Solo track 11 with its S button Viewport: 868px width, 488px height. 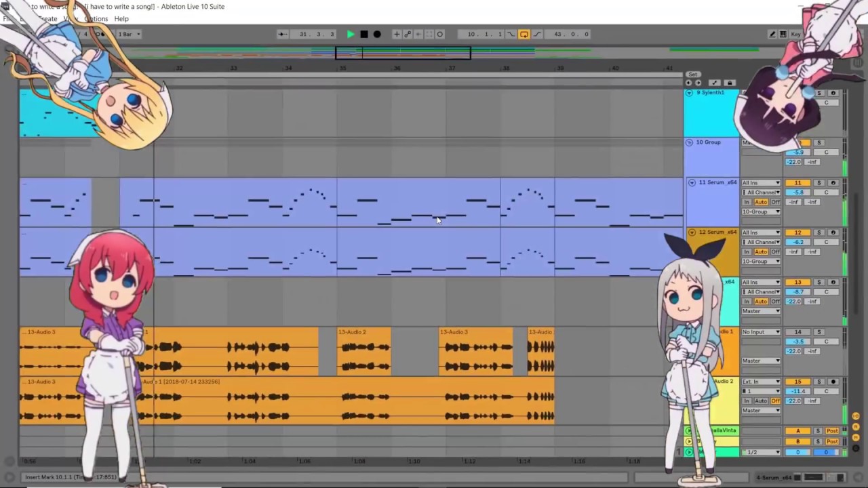(818, 183)
